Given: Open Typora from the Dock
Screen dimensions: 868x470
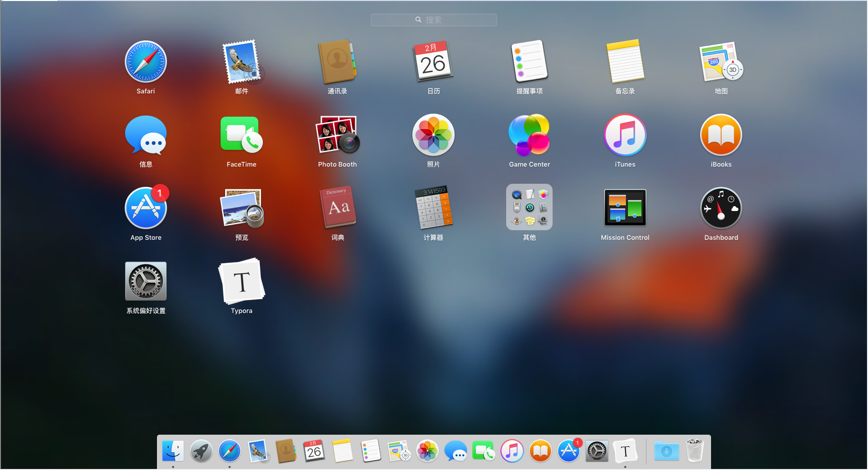Looking at the screenshot, I should point(625,451).
